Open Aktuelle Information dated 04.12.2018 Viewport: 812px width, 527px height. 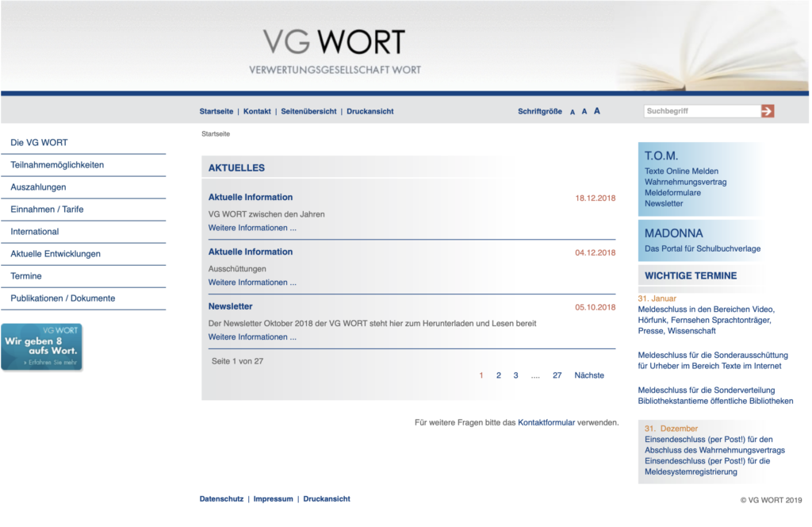[x=251, y=252]
